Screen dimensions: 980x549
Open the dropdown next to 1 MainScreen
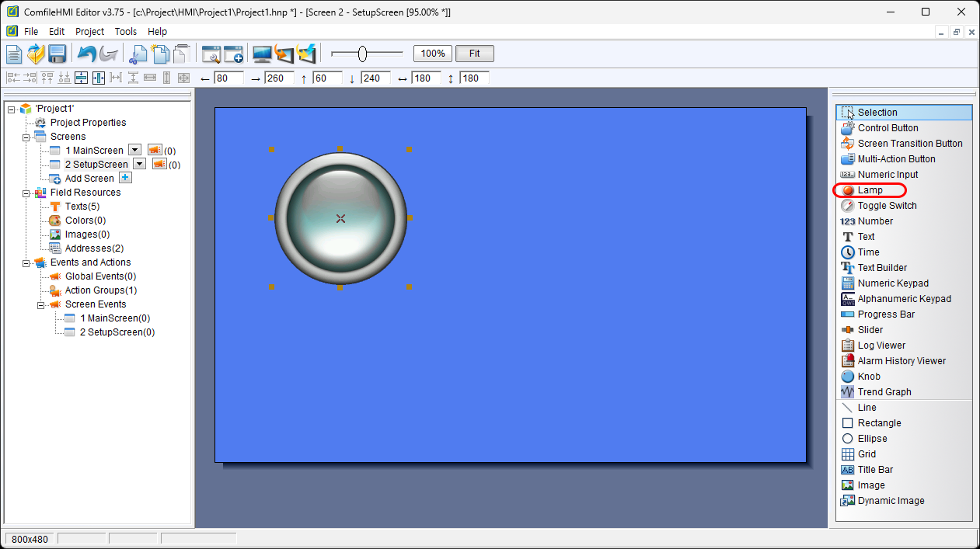pyautogui.click(x=134, y=150)
